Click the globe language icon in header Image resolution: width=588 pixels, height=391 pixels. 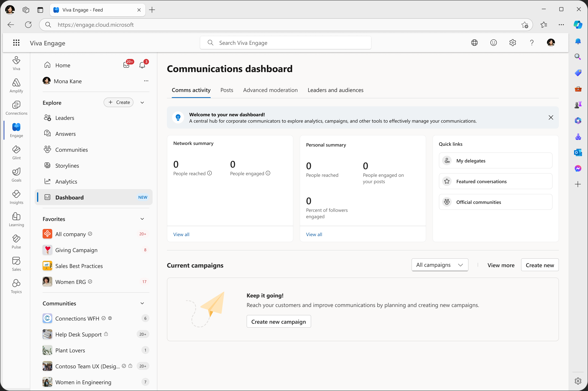tap(474, 43)
